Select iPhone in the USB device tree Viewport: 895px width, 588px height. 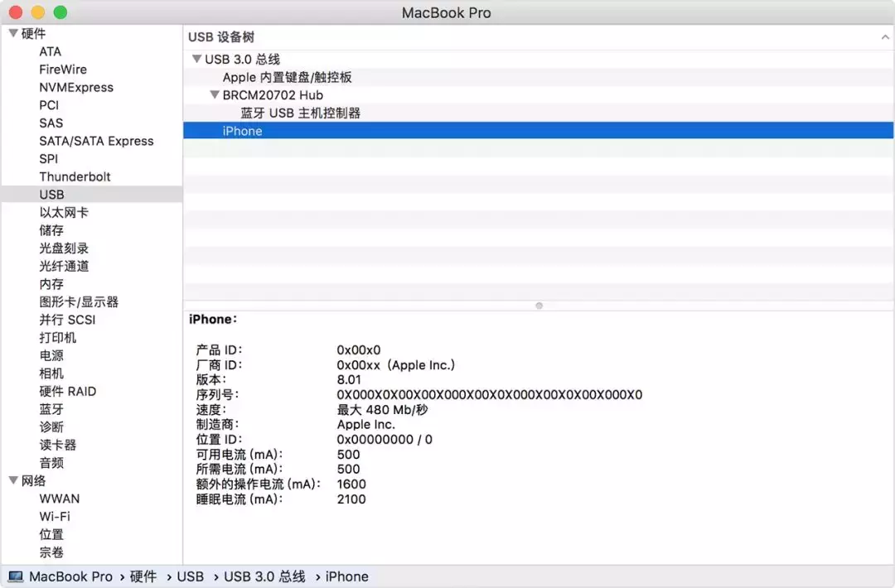tap(242, 130)
